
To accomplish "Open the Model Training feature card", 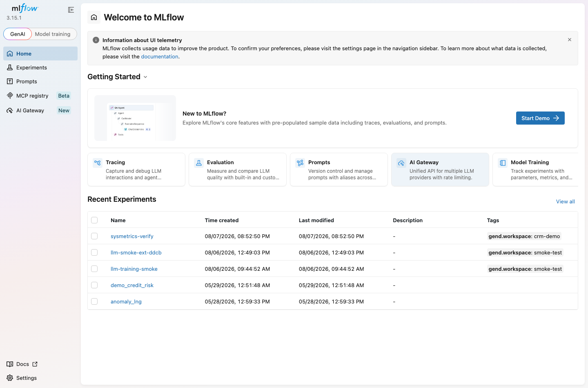I will [x=535, y=169].
